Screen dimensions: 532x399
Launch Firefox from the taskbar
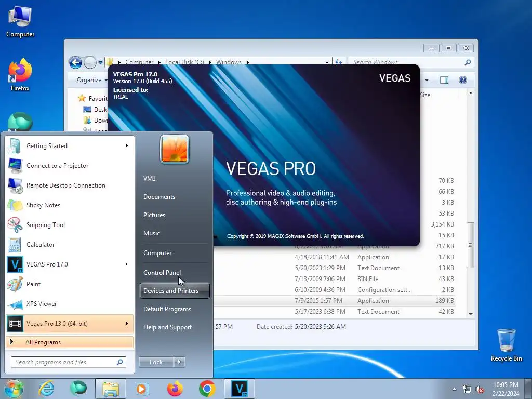pyautogui.click(x=175, y=389)
